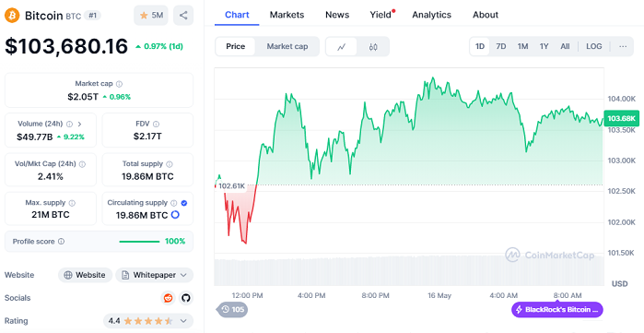Click the 16 May date axis label
This screenshot has height=333, width=644.
coord(439,295)
